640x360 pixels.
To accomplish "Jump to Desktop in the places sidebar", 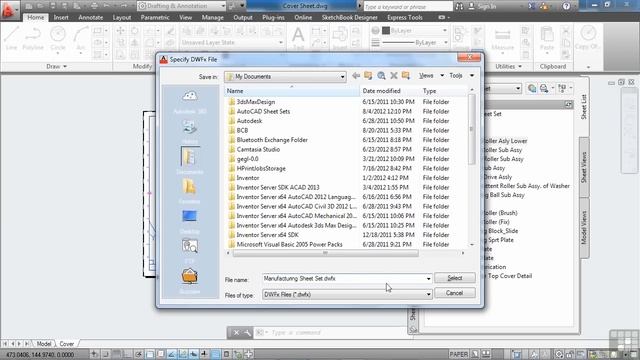I will [x=190, y=221].
